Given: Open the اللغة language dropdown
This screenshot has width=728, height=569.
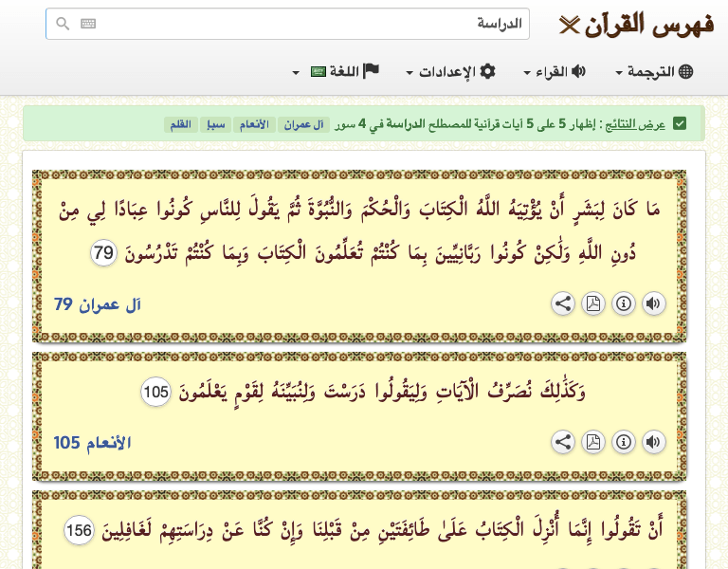Looking at the screenshot, I should click(x=336, y=71).
